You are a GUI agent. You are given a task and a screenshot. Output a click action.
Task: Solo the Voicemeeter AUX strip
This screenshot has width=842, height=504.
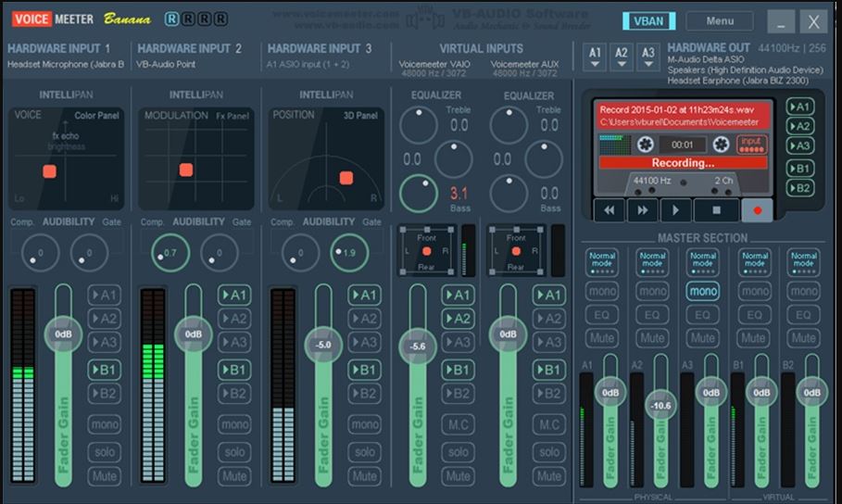click(548, 452)
